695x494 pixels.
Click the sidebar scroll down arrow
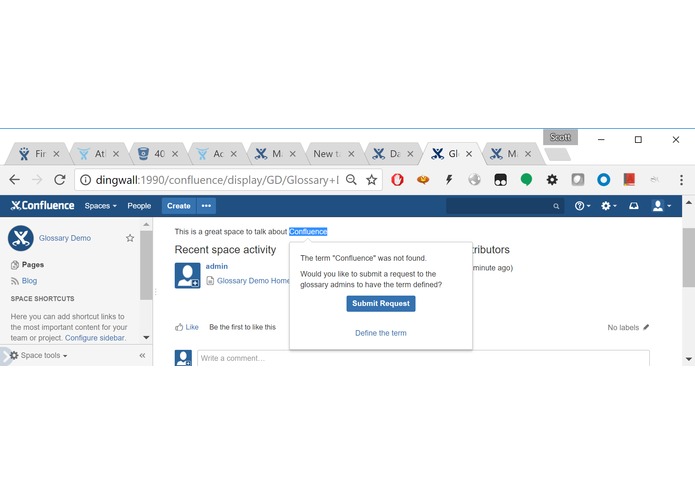(x=146, y=338)
